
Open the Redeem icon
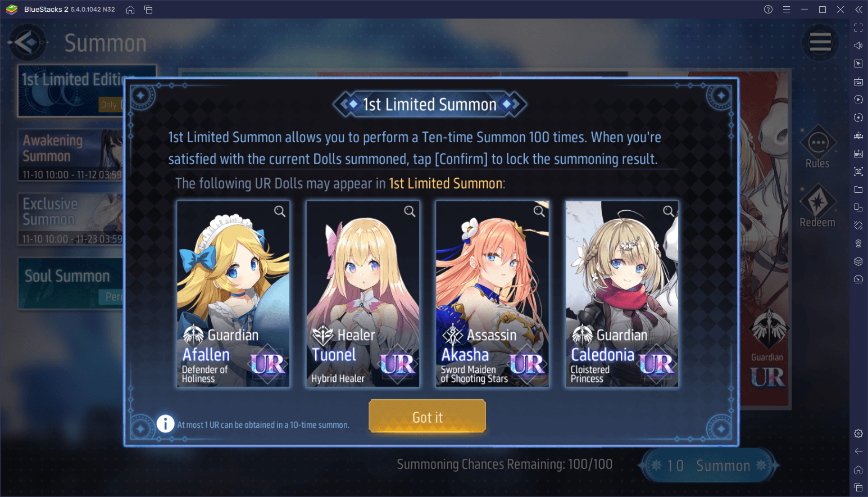[817, 206]
